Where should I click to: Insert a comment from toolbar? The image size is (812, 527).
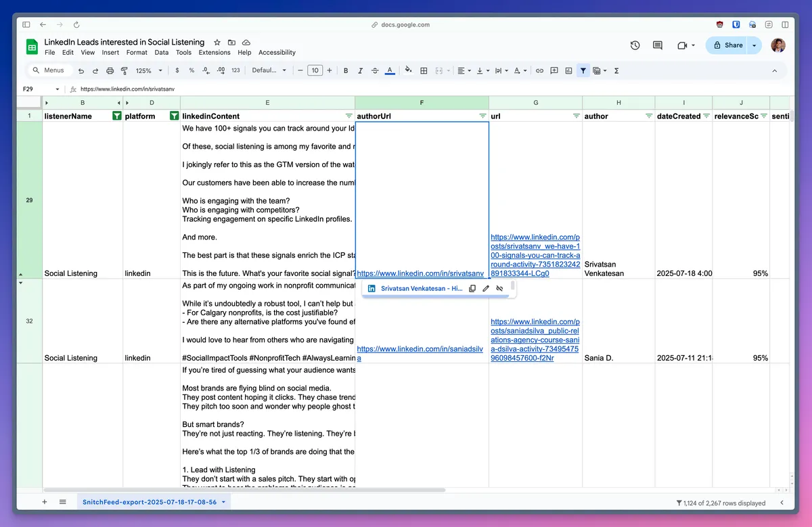[x=554, y=70]
